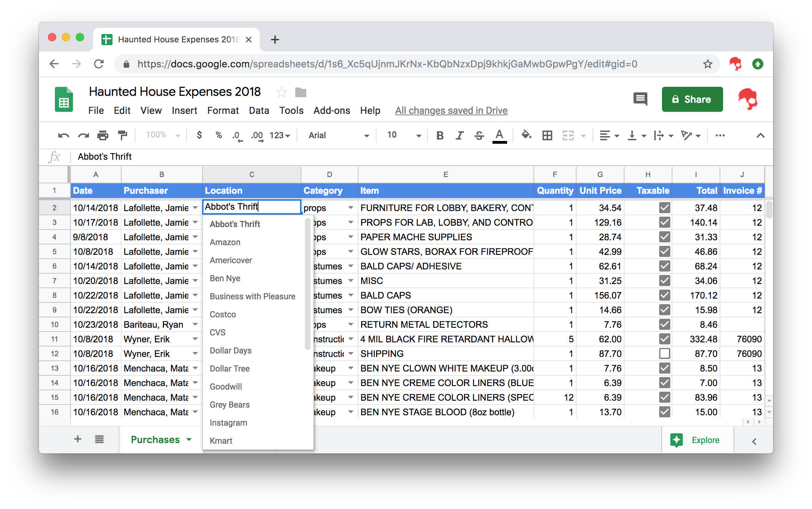Open Vertical align options
The image size is (812, 509).
point(637,135)
